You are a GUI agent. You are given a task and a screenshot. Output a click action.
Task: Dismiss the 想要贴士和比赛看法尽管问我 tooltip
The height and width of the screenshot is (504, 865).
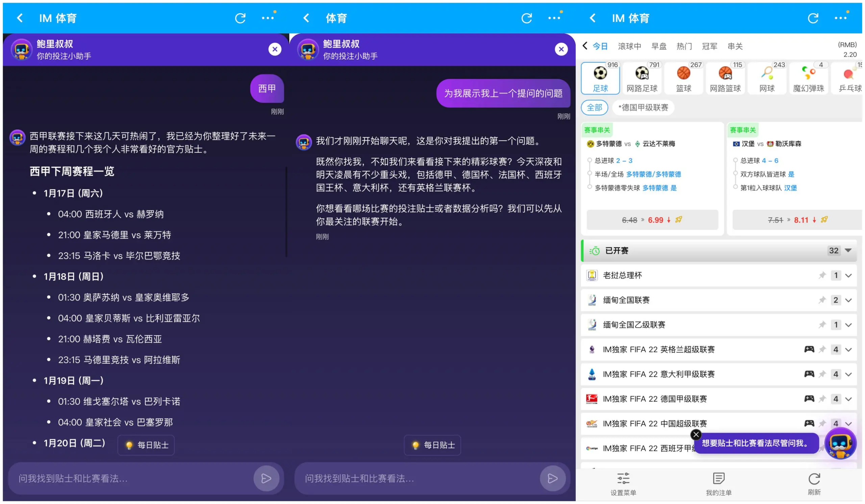point(696,435)
